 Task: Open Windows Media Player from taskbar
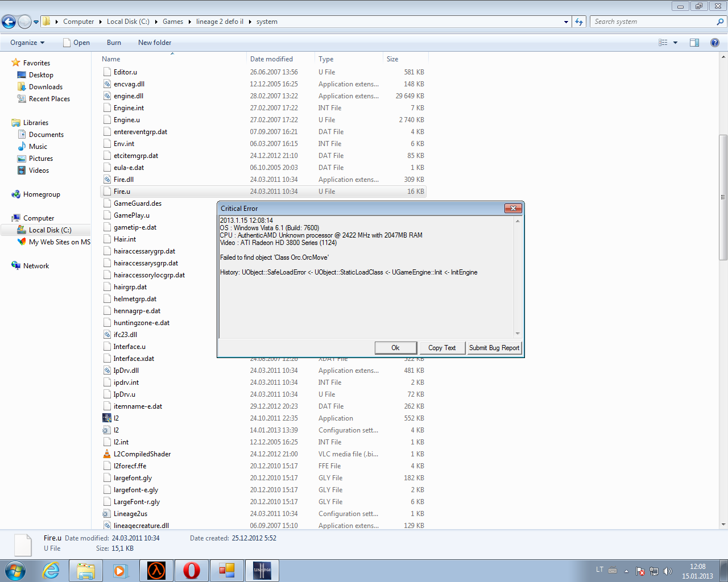(x=121, y=571)
